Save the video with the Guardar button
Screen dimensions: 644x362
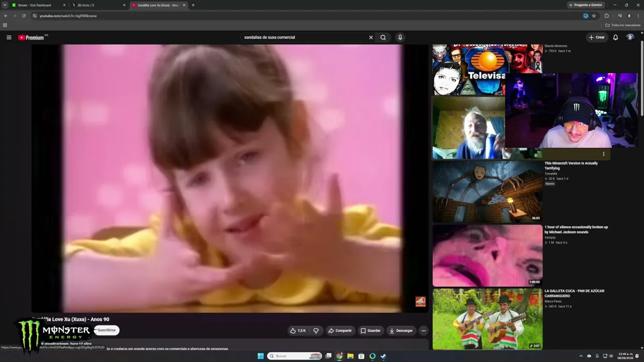[370, 330]
